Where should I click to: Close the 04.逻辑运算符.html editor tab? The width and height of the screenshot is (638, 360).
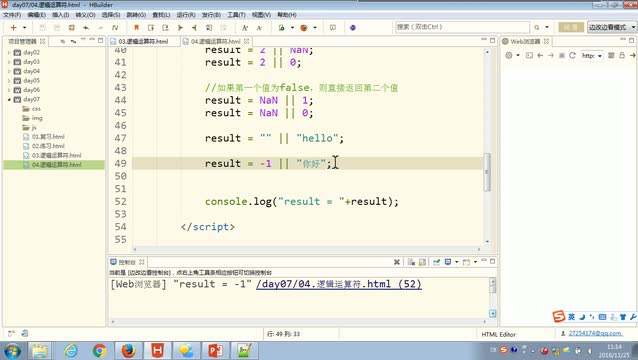pos(247,41)
